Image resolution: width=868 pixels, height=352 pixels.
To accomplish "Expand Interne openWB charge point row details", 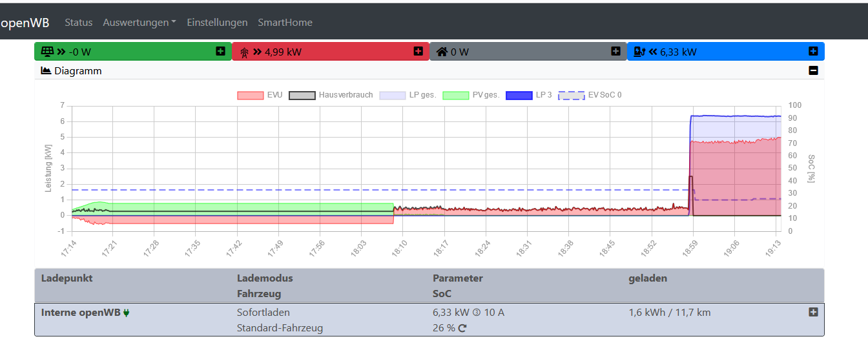I will tap(813, 312).
